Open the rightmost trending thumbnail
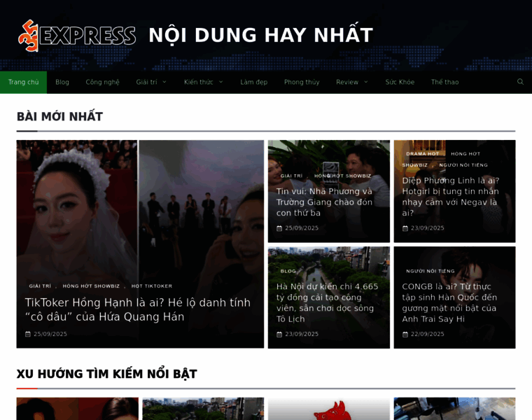The height and width of the screenshot is (420, 532). pos(454,409)
